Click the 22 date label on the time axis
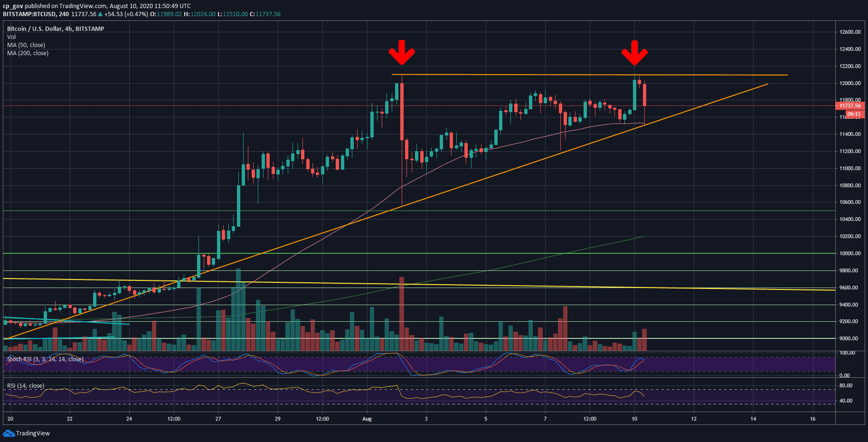This screenshot has height=442, width=868. (x=70, y=419)
